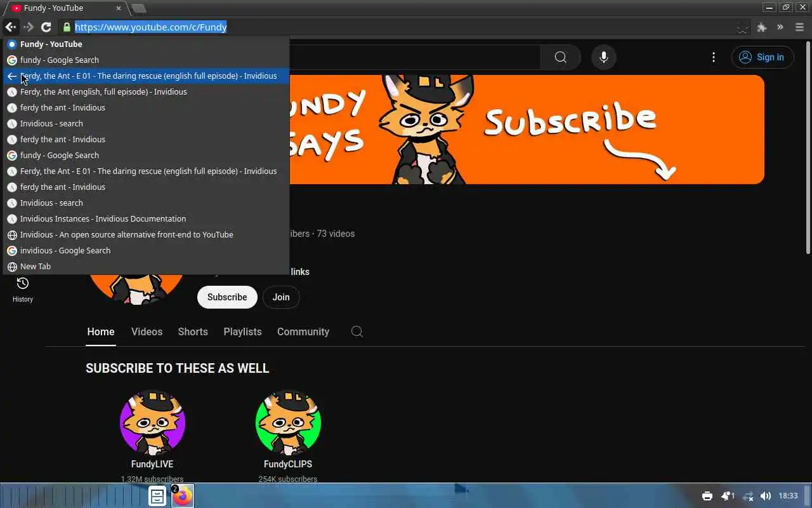Open the extensions puzzle-piece icon
This screenshot has height=508, width=812.
[x=762, y=27]
